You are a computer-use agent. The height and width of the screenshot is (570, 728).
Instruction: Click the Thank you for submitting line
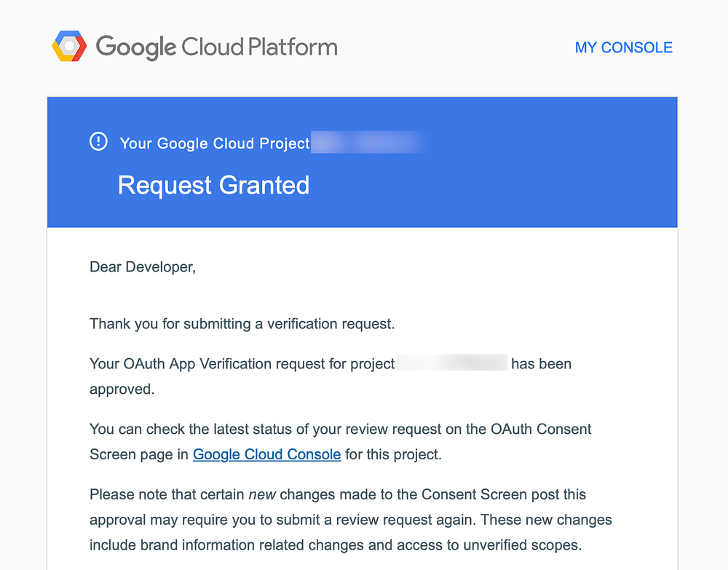pos(242,324)
